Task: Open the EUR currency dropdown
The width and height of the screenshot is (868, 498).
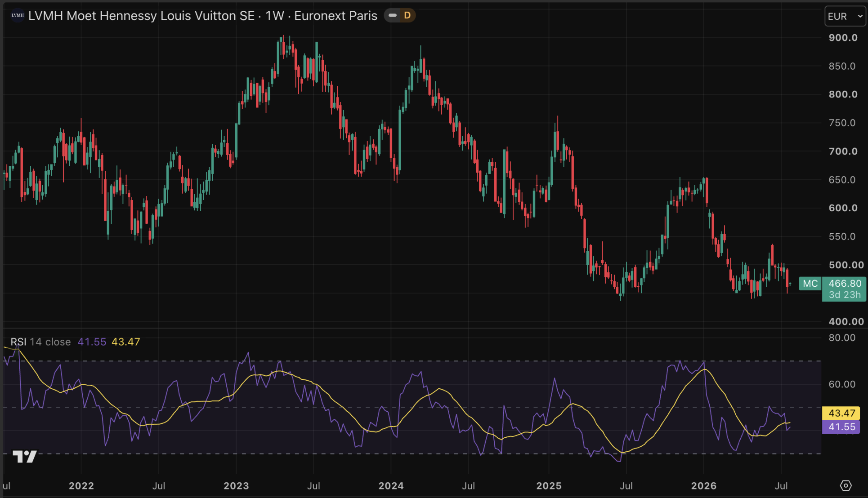Action: point(845,16)
